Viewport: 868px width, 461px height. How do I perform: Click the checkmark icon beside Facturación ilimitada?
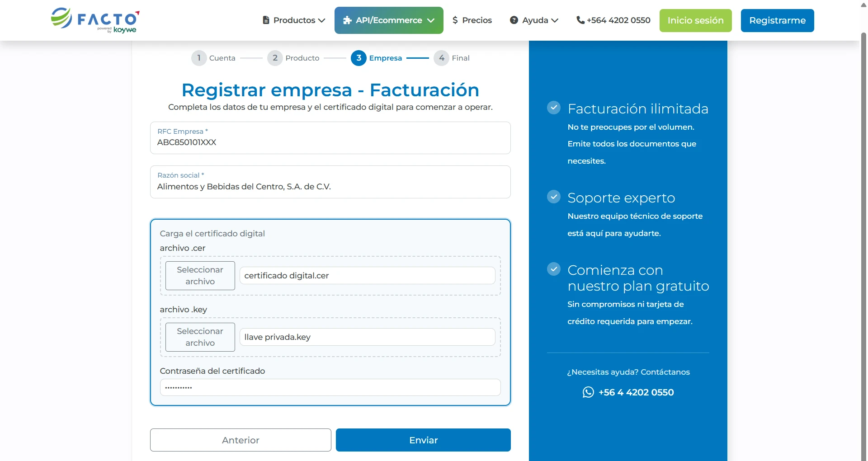(554, 108)
